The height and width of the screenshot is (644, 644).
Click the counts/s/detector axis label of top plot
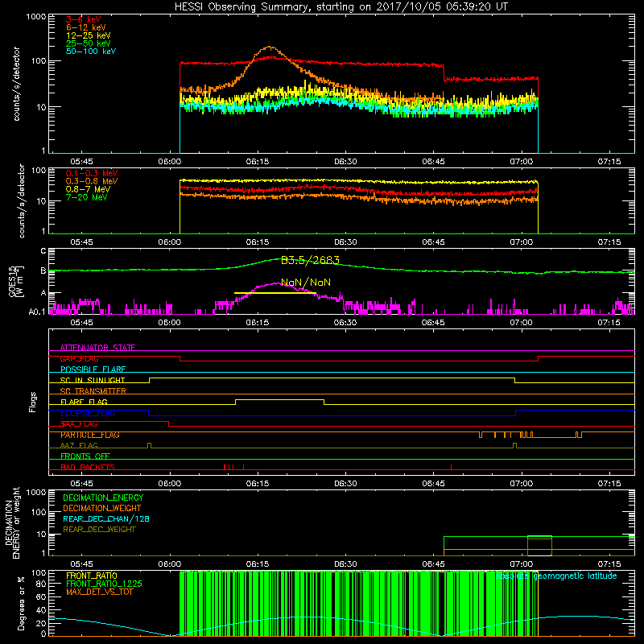(16, 84)
